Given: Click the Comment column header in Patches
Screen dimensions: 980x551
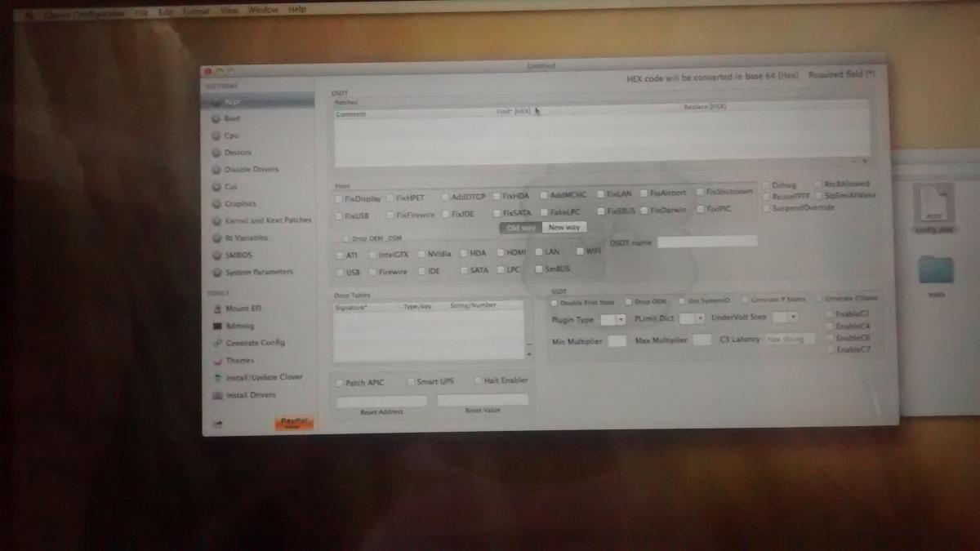Looking at the screenshot, I should [351, 114].
